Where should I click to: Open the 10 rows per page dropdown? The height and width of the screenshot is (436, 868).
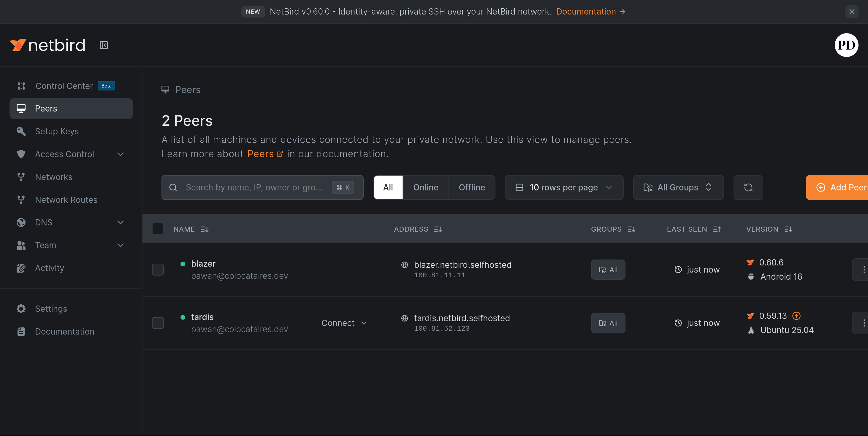click(x=564, y=187)
